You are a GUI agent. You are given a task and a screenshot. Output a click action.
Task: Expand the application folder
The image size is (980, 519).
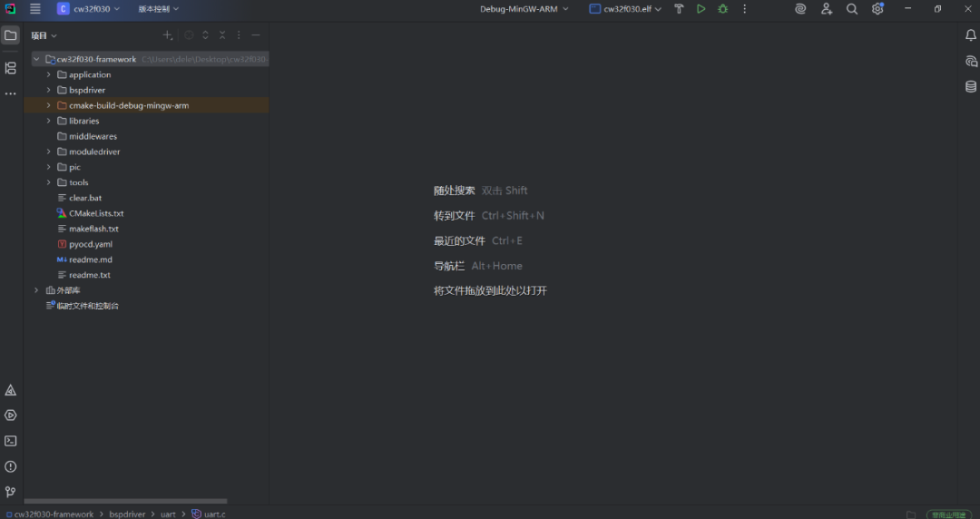pyautogui.click(x=48, y=75)
